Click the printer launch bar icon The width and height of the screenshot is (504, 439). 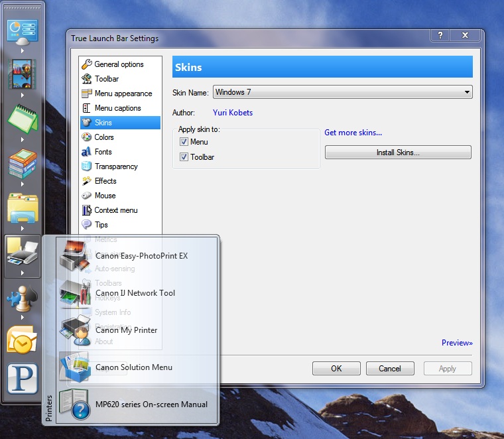point(23,251)
